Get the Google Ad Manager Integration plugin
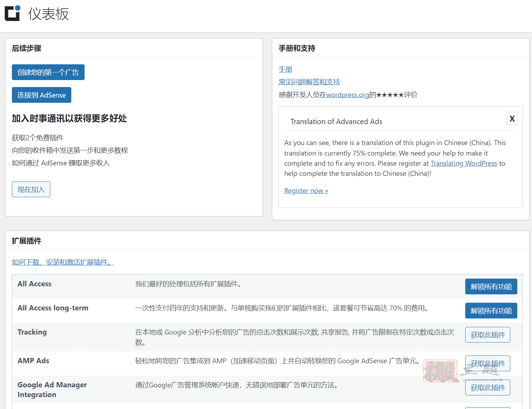Viewport: 532px width, 409px height. [x=488, y=388]
